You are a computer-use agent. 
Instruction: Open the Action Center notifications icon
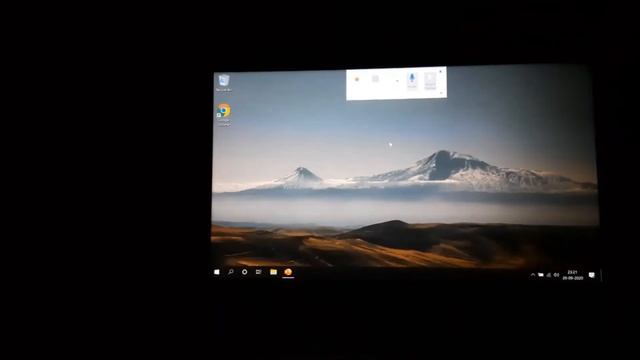coord(592,276)
